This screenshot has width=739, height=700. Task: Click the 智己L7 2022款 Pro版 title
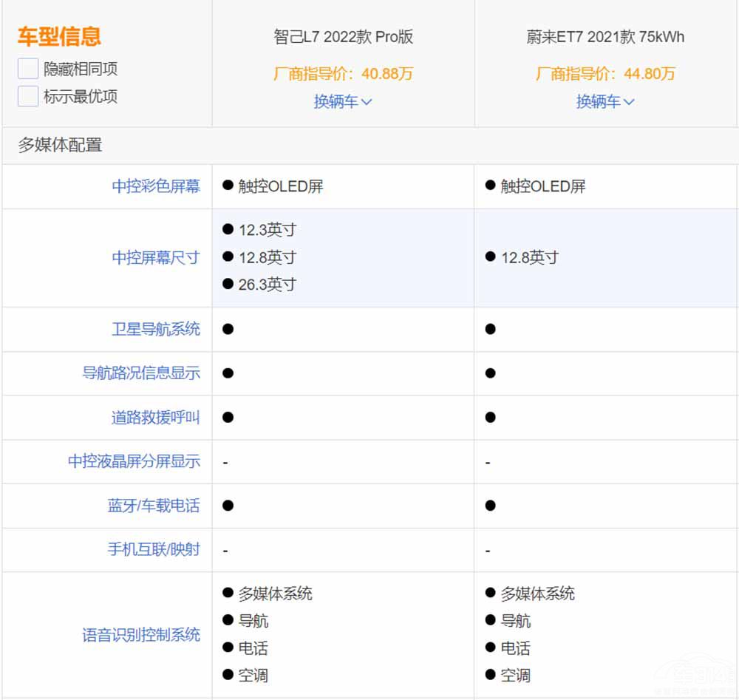(x=343, y=37)
